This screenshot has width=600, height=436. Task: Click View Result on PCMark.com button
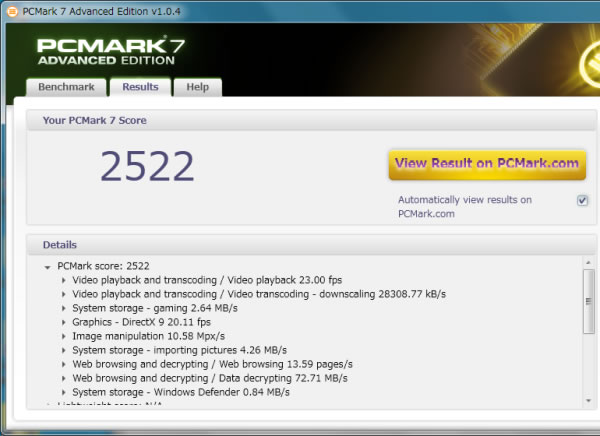click(487, 164)
